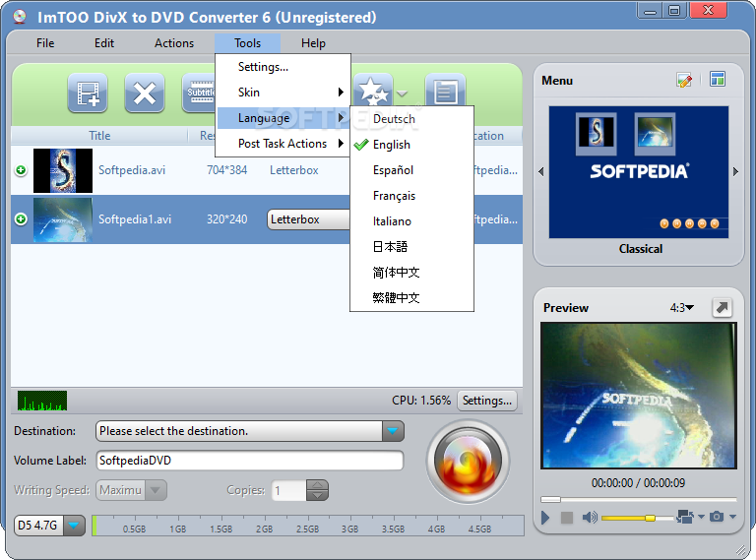Click the Tools menu
Viewport: 756px width, 560px height.
(x=248, y=43)
